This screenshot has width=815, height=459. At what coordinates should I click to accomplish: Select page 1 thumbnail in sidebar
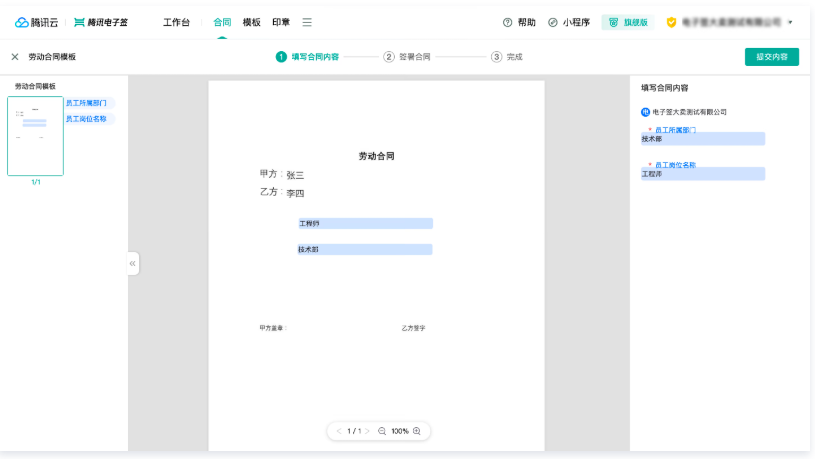35,136
